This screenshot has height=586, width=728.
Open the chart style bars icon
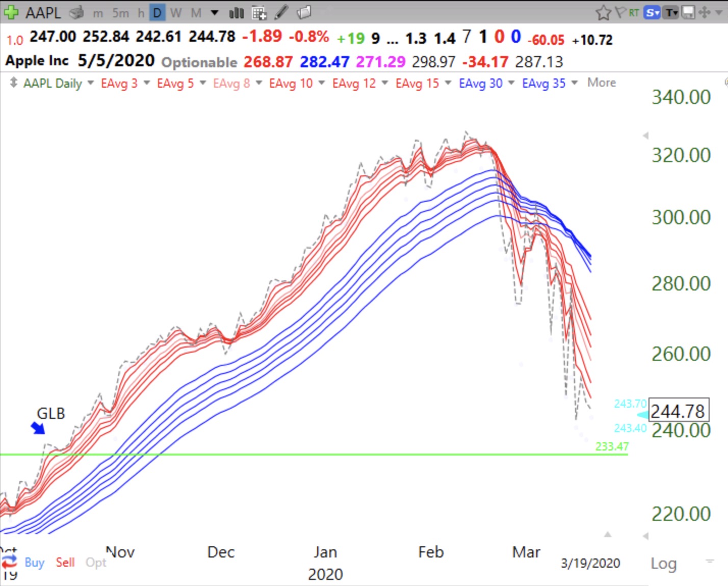236,13
